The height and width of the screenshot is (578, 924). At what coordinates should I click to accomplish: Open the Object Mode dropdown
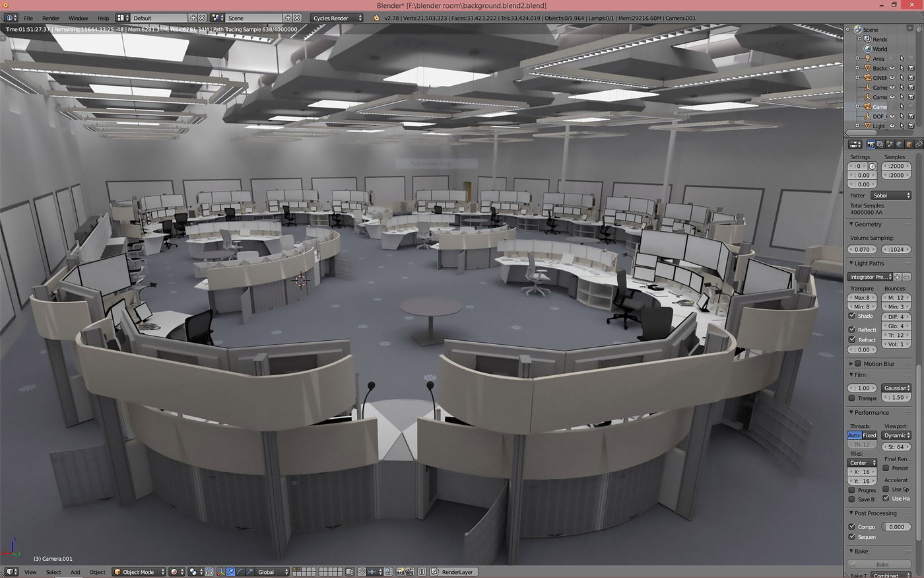139,572
